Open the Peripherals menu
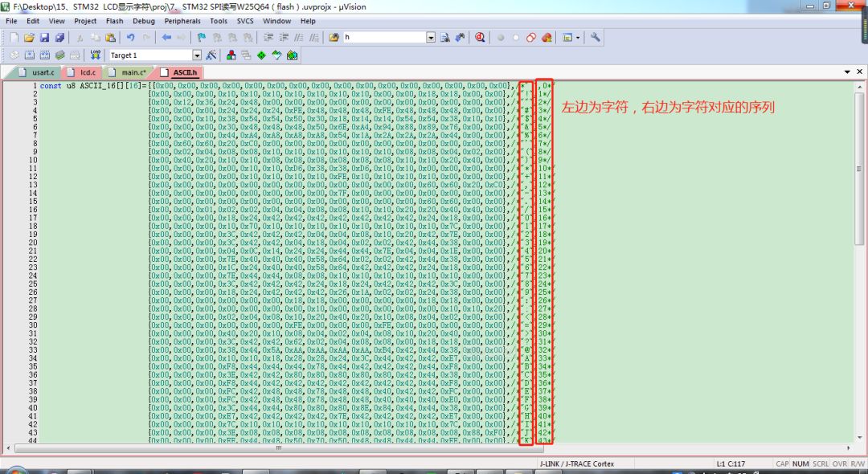Screen dimensions: 868x474 [x=182, y=21]
